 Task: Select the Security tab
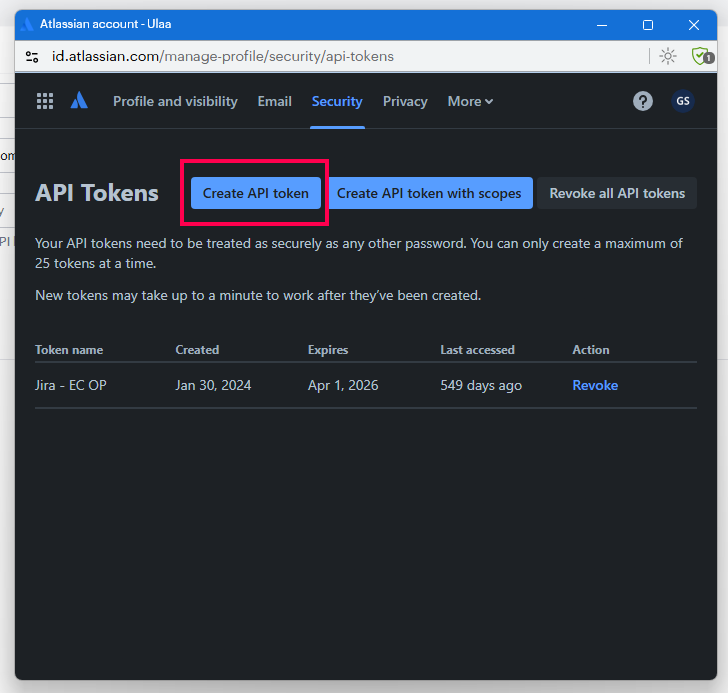337,101
